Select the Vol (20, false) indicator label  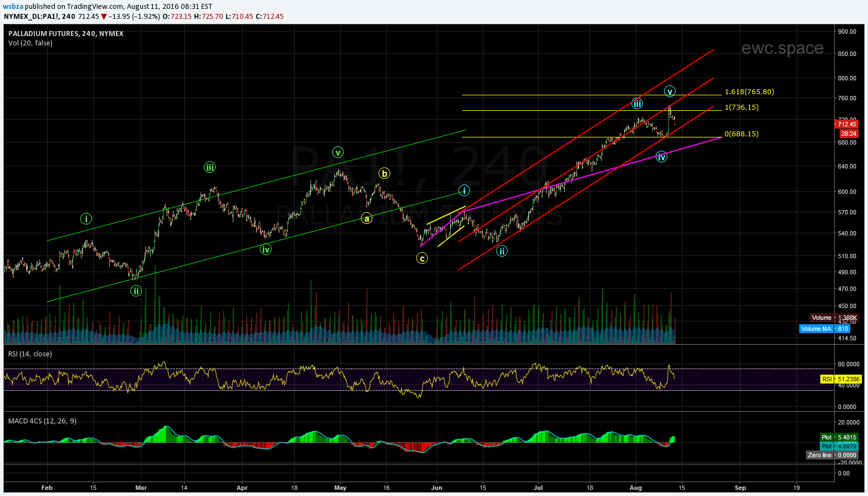point(30,43)
